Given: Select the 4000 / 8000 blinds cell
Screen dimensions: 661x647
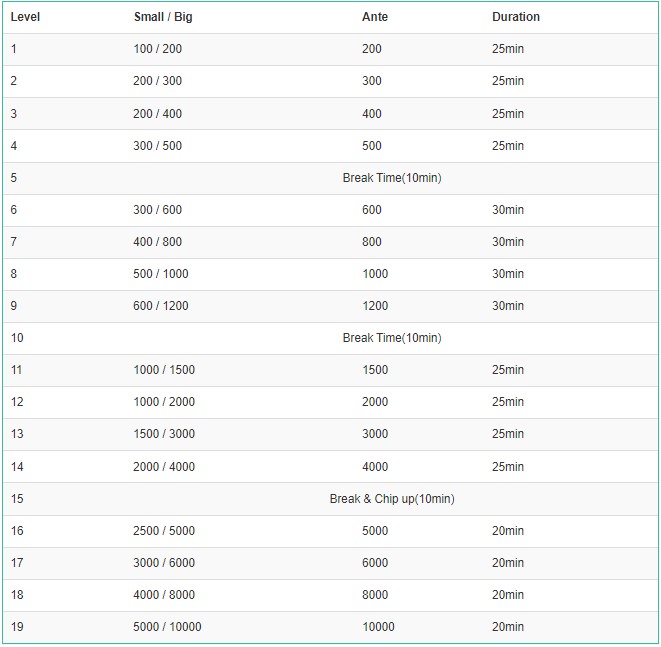Looking at the screenshot, I should tap(164, 595).
